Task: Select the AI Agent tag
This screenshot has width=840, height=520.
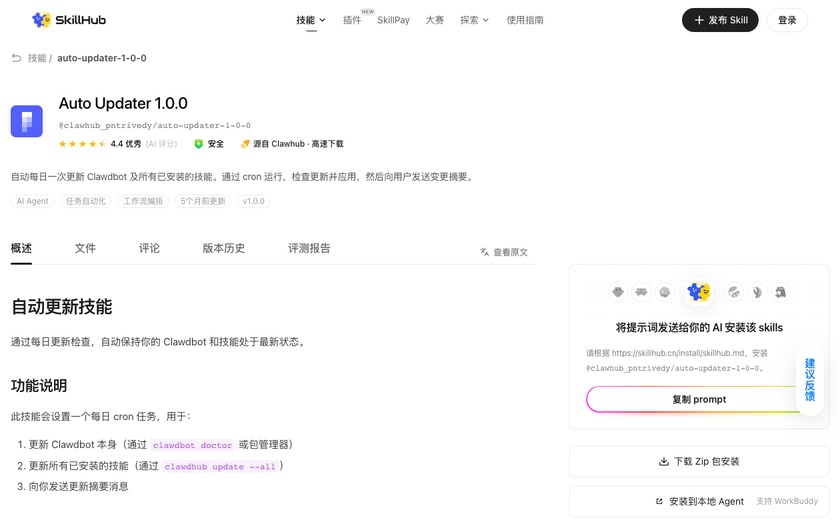Action: coord(32,201)
